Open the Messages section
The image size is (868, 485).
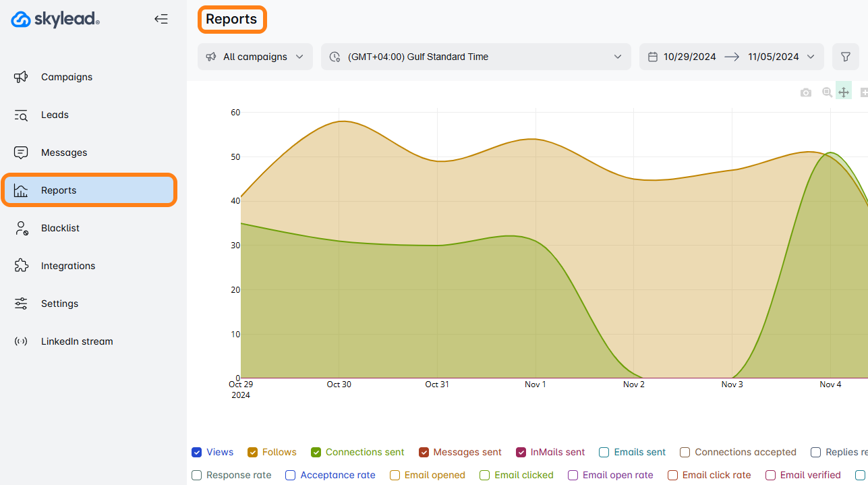click(x=63, y=152)
